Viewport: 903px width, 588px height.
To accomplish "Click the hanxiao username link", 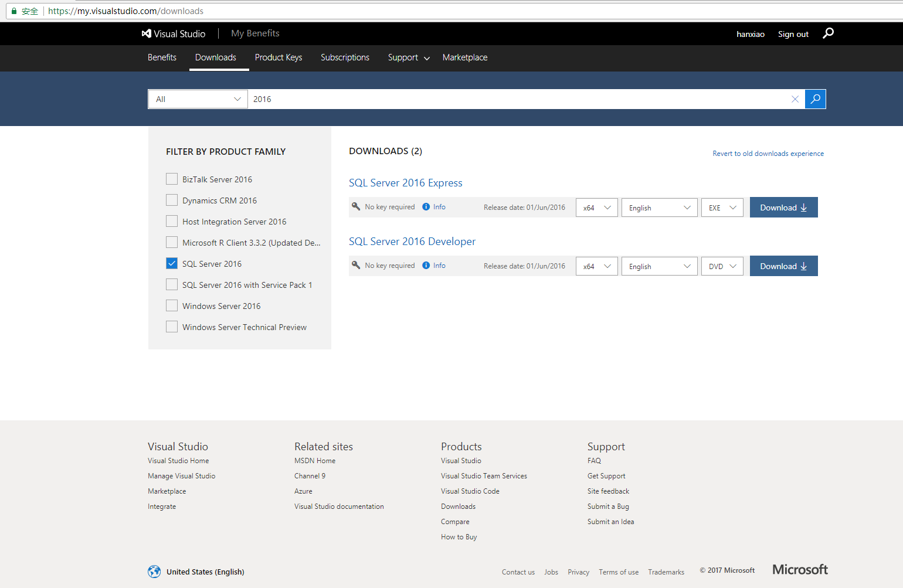I will tap(751, 34).
